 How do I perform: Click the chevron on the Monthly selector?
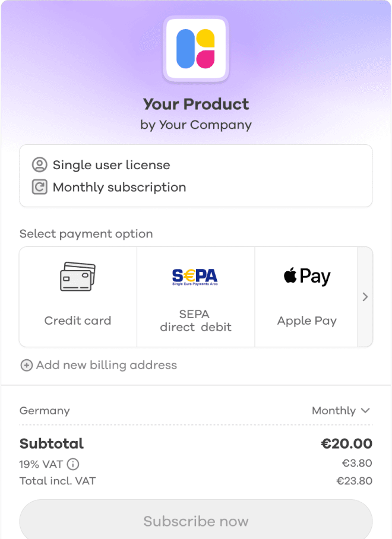[x=366, y=410]
